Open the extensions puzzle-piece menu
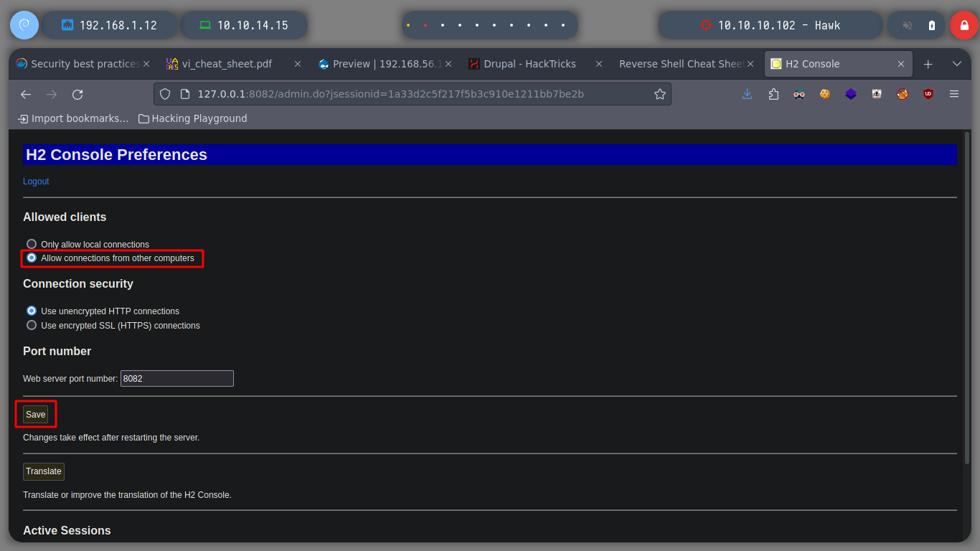Image resolution: width=980 pixels, height=551 pixels. point(773,94)
